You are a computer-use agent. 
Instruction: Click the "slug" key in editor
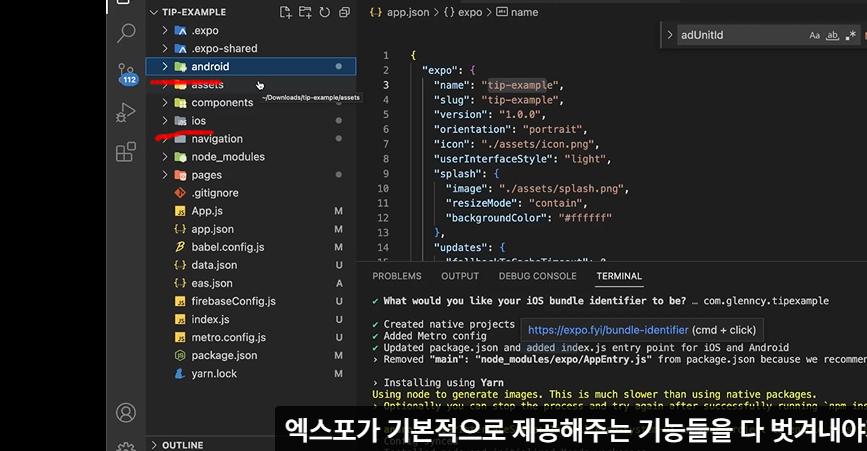(x=452, y=100)
